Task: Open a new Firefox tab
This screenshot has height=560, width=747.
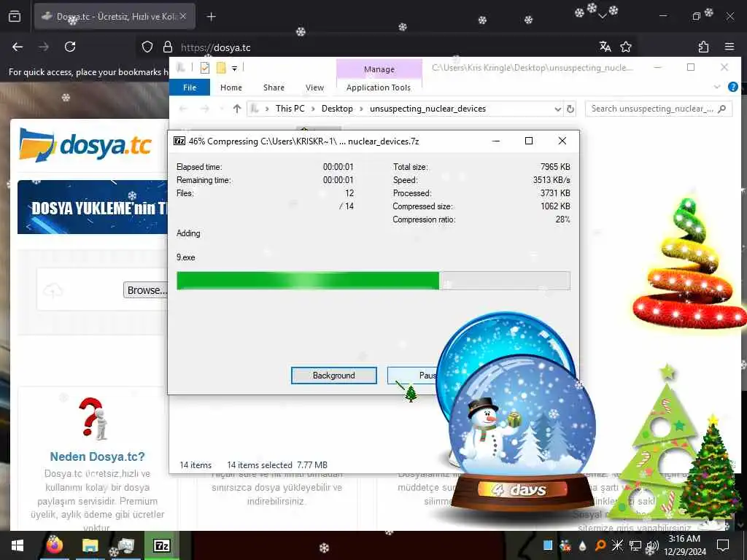Action: tap(211, 17)
